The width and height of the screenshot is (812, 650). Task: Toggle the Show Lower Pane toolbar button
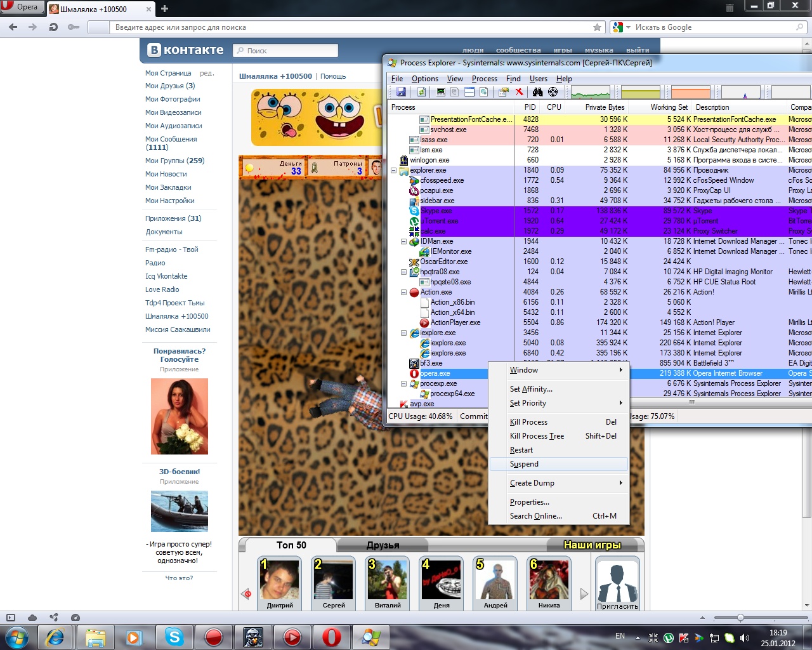coord(469,92)
